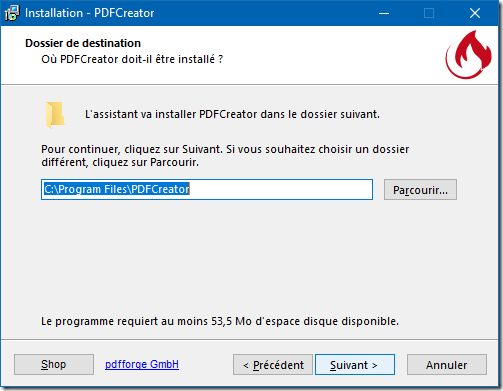Click in the destination folder path field
Image resolution: width=503 pixels, height=391 pixels.
pos(207,189)
